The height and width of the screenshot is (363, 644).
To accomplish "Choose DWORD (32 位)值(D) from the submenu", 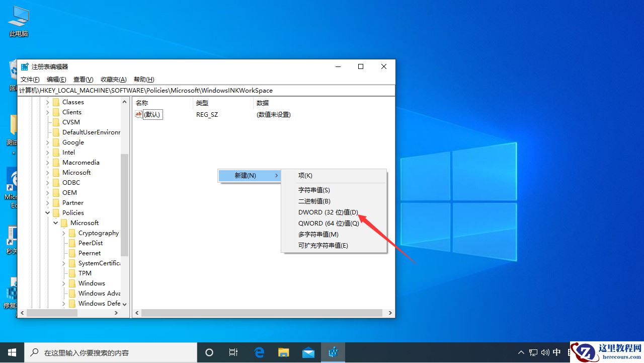I will coord(328,212).
